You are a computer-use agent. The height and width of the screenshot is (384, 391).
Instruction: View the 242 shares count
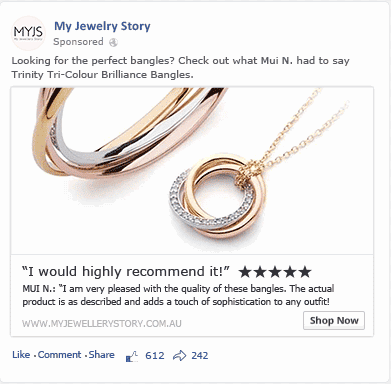pyautogui.click(x=200, y=356)
